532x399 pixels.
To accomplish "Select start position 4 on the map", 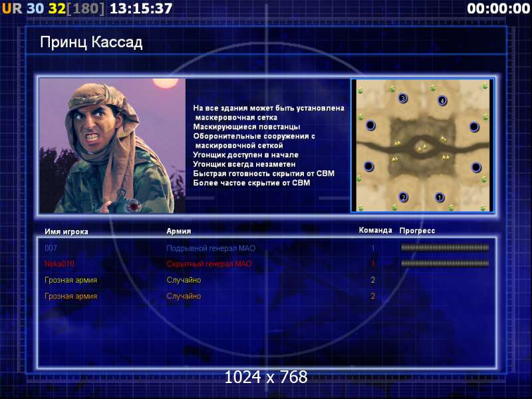I will [x=442, y=100].
